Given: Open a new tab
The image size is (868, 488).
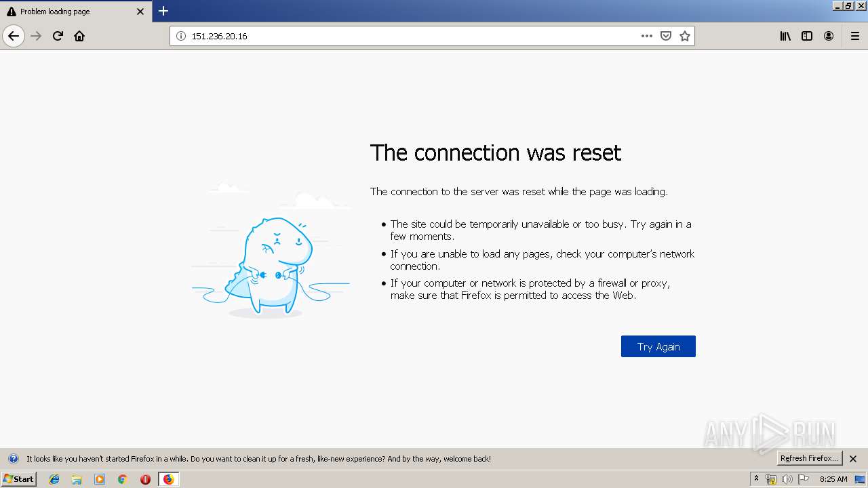Looking at the screenshot, I should click(x=163, y=11).
